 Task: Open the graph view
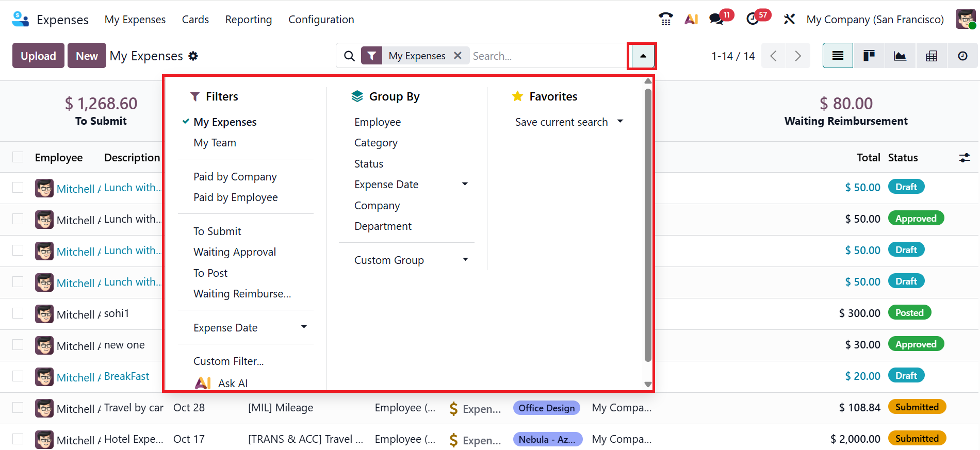pos(900,56)
